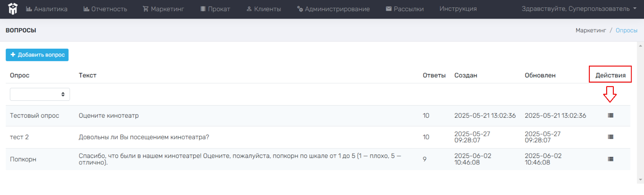Image resolution: width=644 pixels, height=195 pixels.
Task: Click the scrollbar up arrow
Action: (640, 46)
